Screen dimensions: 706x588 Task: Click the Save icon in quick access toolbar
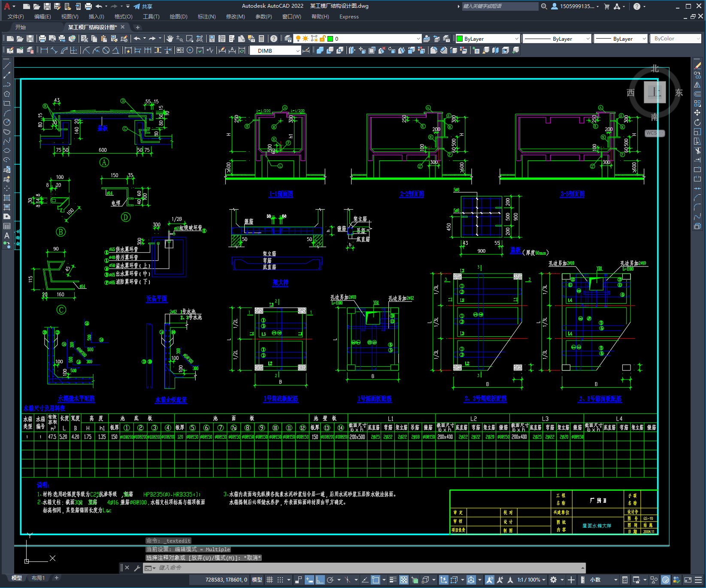tap(47, 6)
